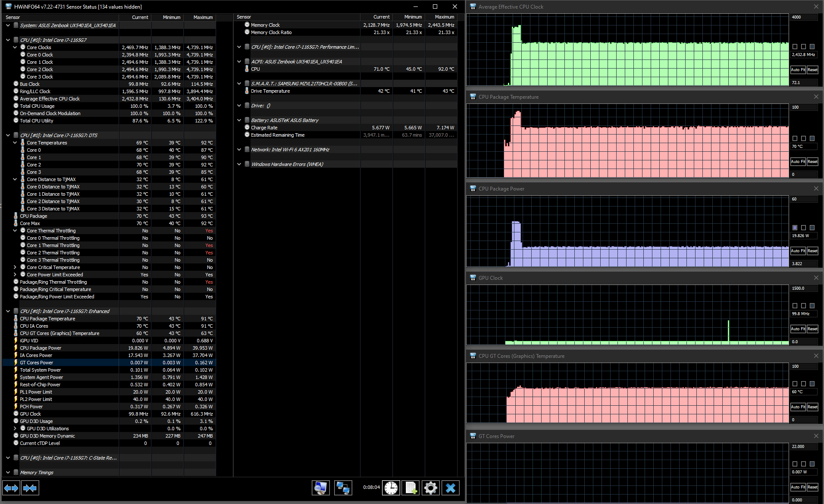Click the two networked computers icon
Viewport: 824px width, 504px height.
click(343, 488)
